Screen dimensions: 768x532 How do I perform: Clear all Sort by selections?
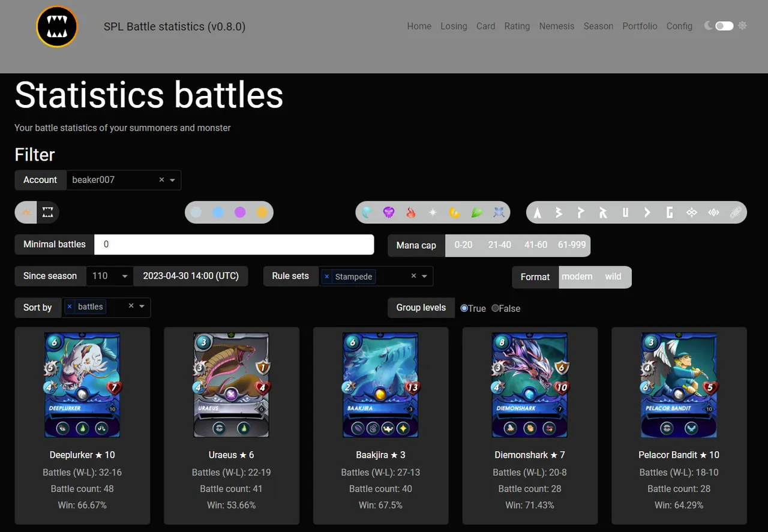coord(131,306)
